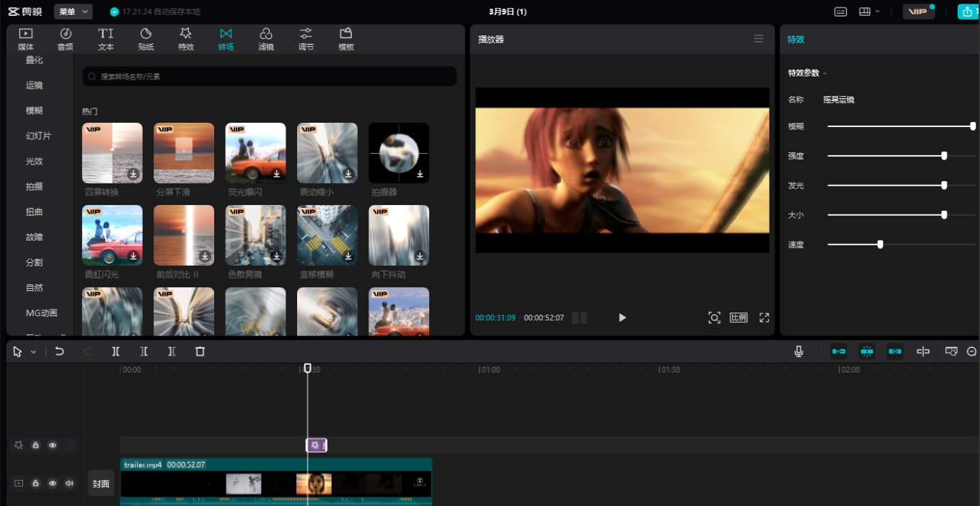Open the 贴纸 (Stickers) panel

point(146,39)
